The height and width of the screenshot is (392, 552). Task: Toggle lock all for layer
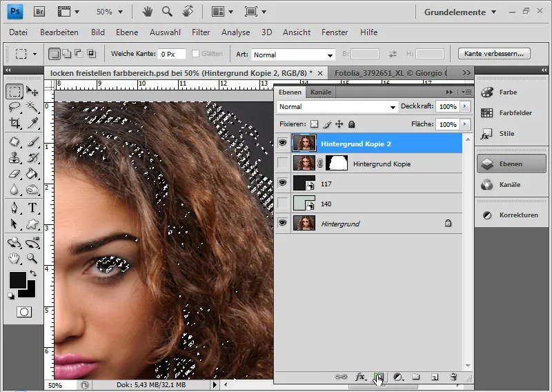coord(351,124)
